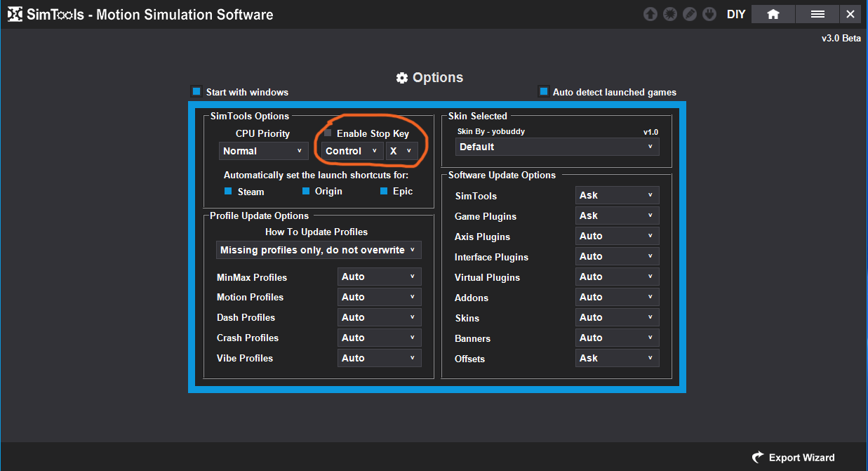
Task: Click the v3.0 Beta version text
Action: [841, 38]
